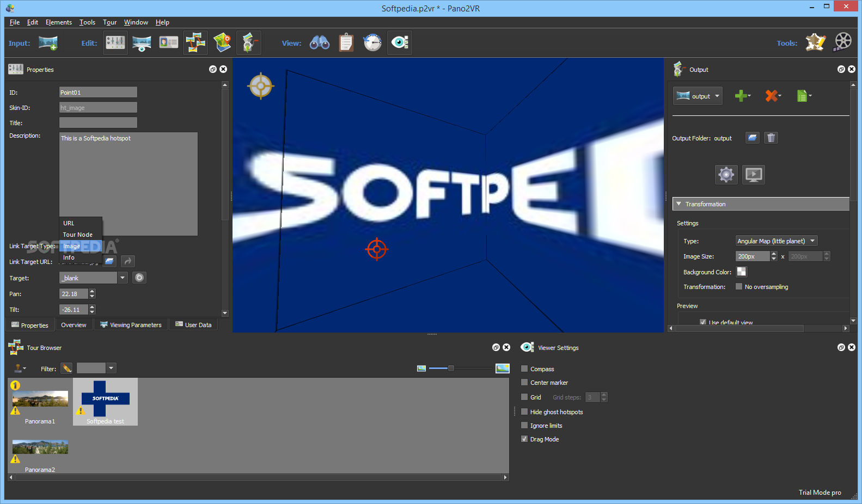The width and height of the screenshot is (862, 504).
Task: Open the output format dropdown
Action: click(698, 96)
